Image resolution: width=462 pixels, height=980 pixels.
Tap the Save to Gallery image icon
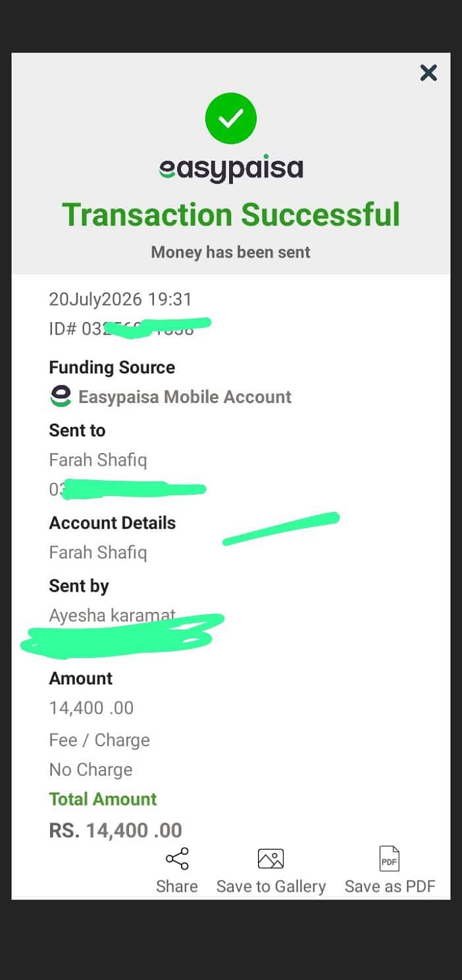[270, 859]
